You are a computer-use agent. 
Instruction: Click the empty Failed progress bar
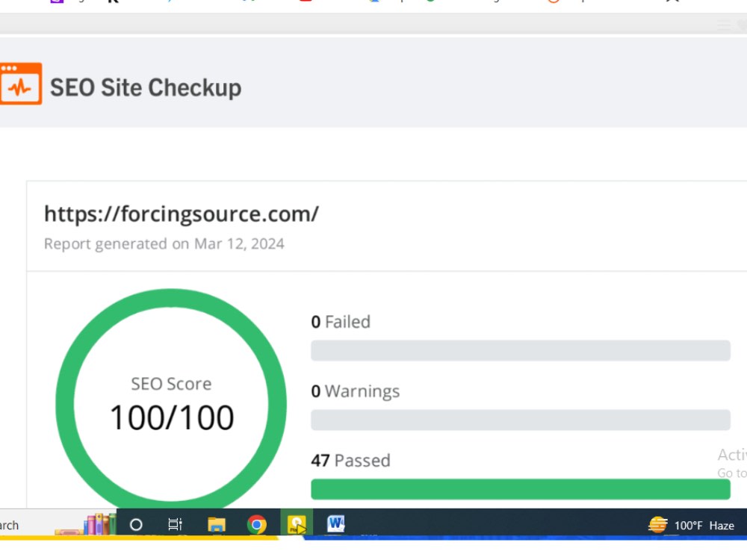[520, 350]
